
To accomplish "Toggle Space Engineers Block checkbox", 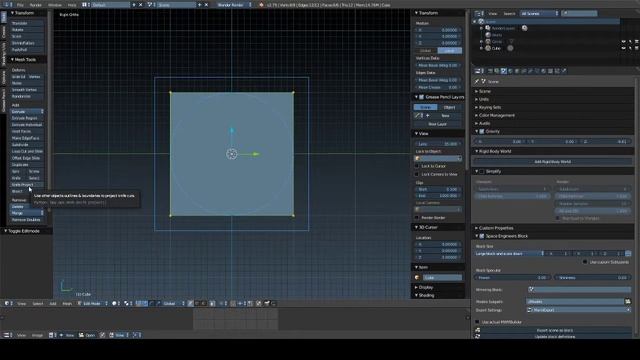I will [x=482, y=236].
